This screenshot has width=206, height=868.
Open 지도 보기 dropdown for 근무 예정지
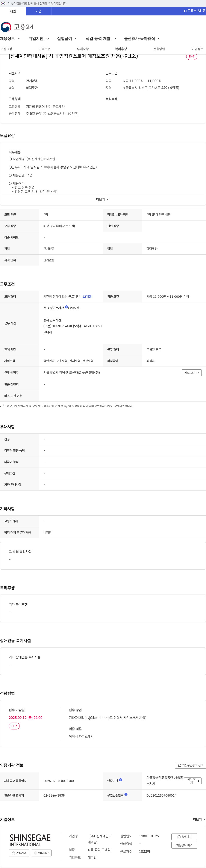191,373
